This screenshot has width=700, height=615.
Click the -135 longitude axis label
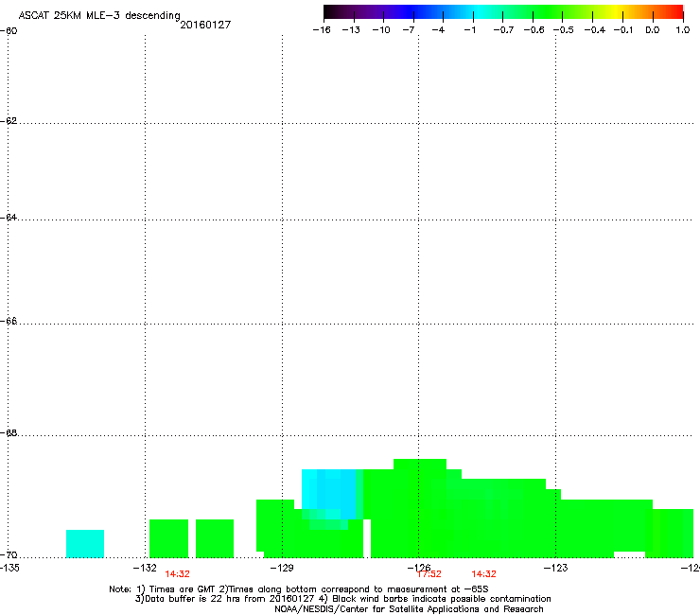[x=9, y=568]
